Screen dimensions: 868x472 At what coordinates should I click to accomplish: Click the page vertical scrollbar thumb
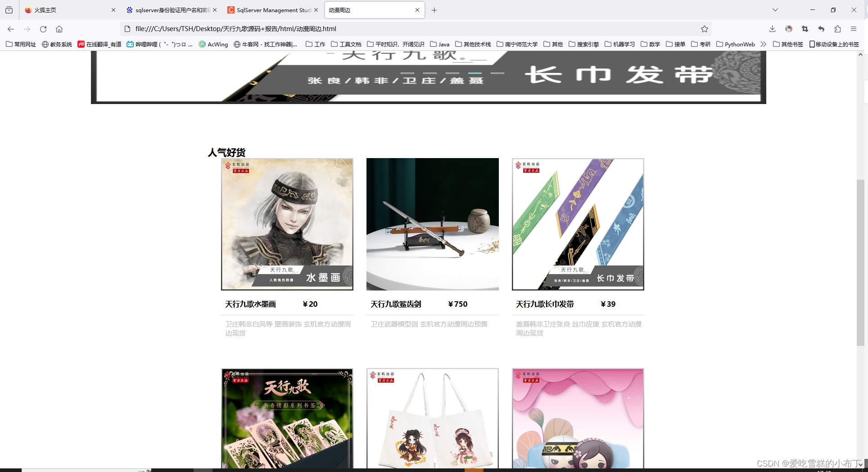(x=860, y=263)
